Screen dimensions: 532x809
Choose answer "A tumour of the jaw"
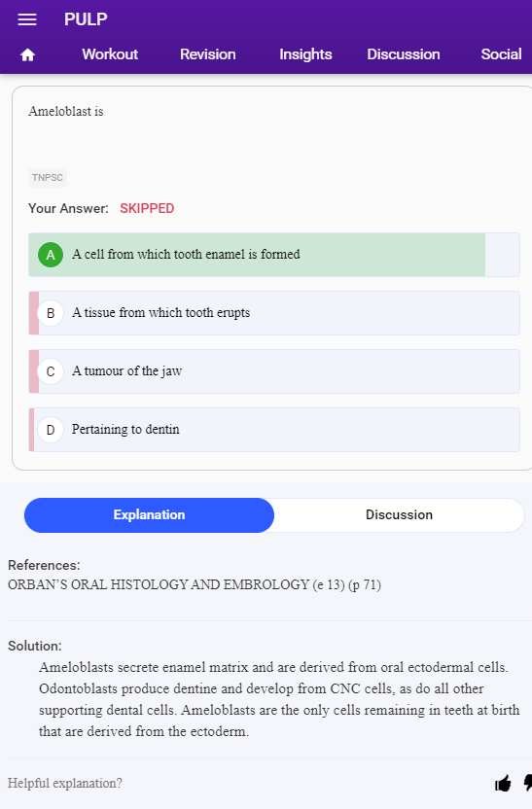[274, 371]
